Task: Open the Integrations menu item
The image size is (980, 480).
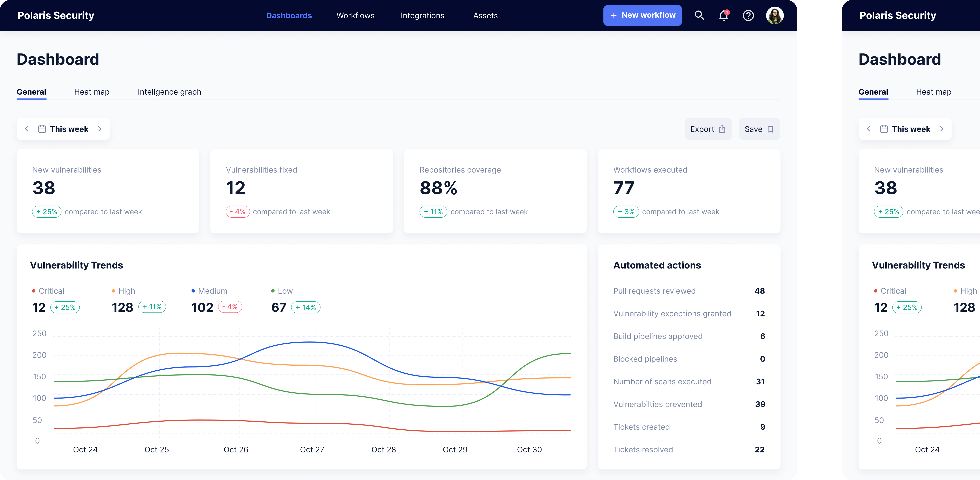Action: (422, 16)
